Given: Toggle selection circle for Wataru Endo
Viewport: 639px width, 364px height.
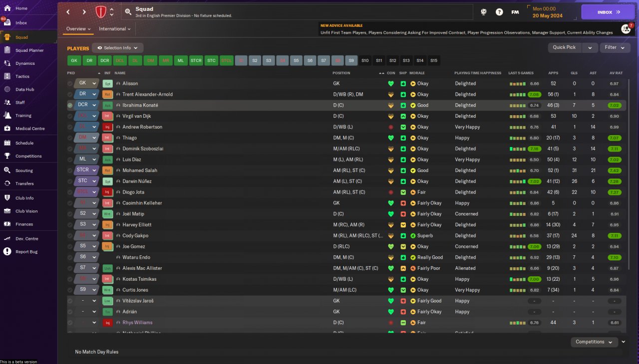Looking at the screenshot, I should click(70, 257).
